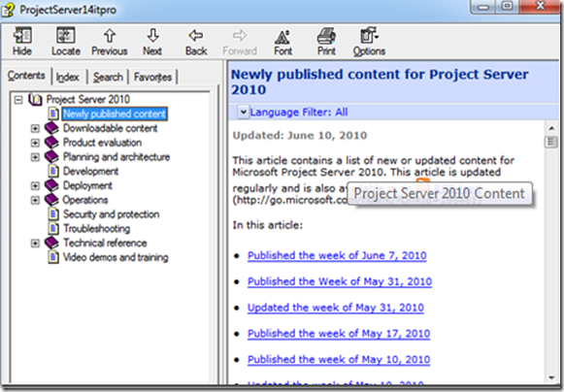
Task: Expand the Technical reference node
Action: pos(35,244)
